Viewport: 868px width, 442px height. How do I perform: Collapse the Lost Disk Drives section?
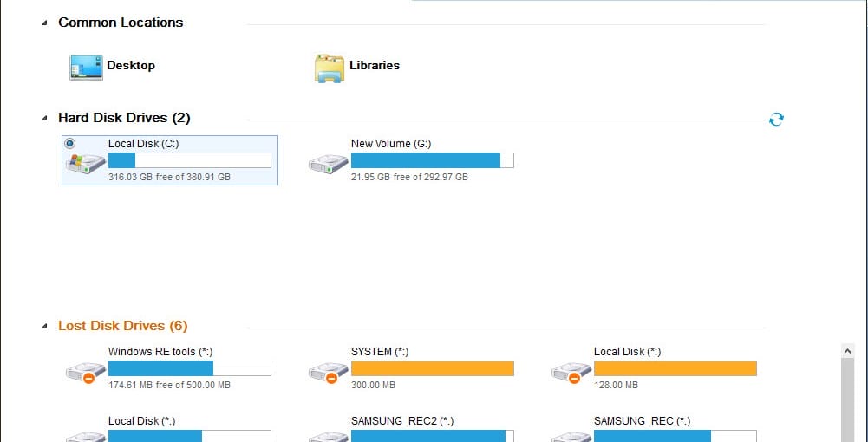click(44, 327)
